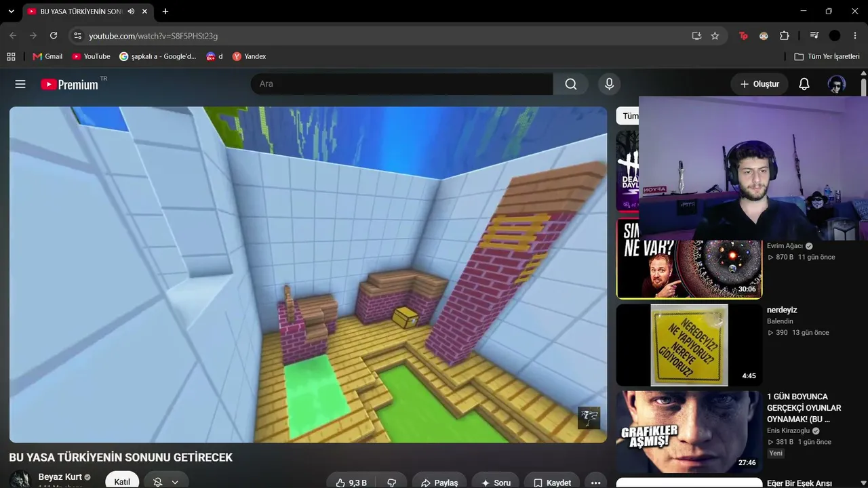
Task: Click the channel watermark in video corner
Action: tap(589, 418)
